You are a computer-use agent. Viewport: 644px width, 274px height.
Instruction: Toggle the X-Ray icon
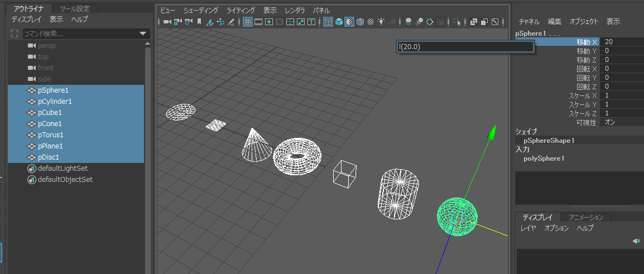pyautogui.click(x=473, y=21)
